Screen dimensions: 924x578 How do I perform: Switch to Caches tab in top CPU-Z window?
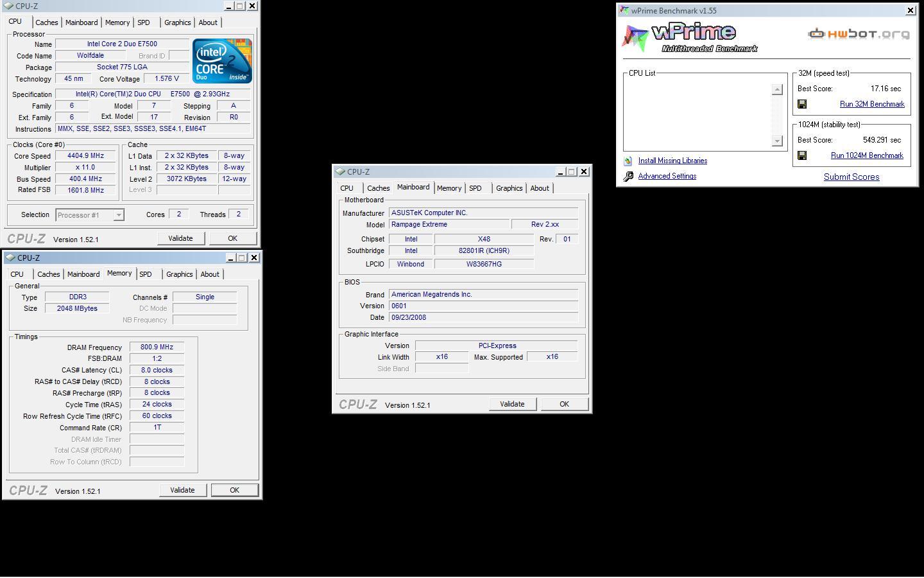click(47, 22)
